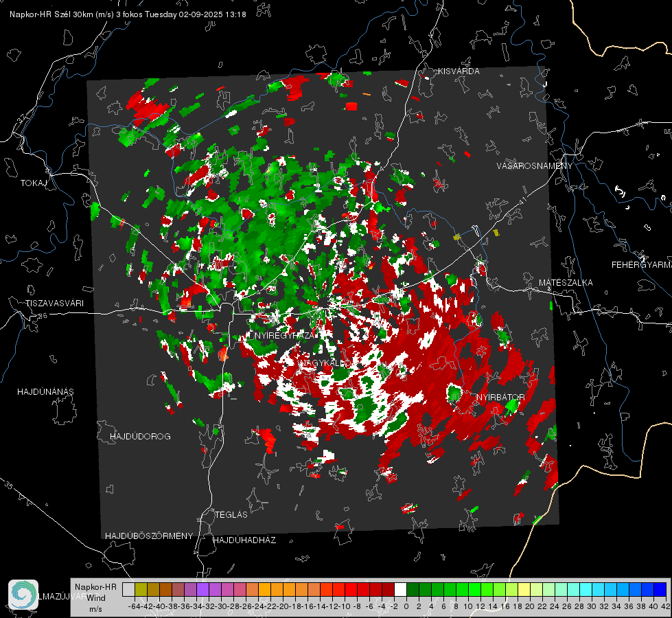Select the TISZAVASVÁRI label
Viewport: 672px width, 618px height.
[54, 304]
